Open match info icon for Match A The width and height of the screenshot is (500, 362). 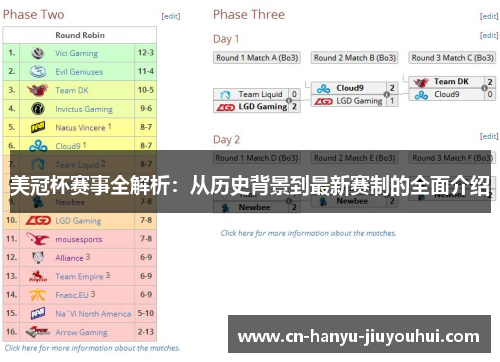point(289,101)
